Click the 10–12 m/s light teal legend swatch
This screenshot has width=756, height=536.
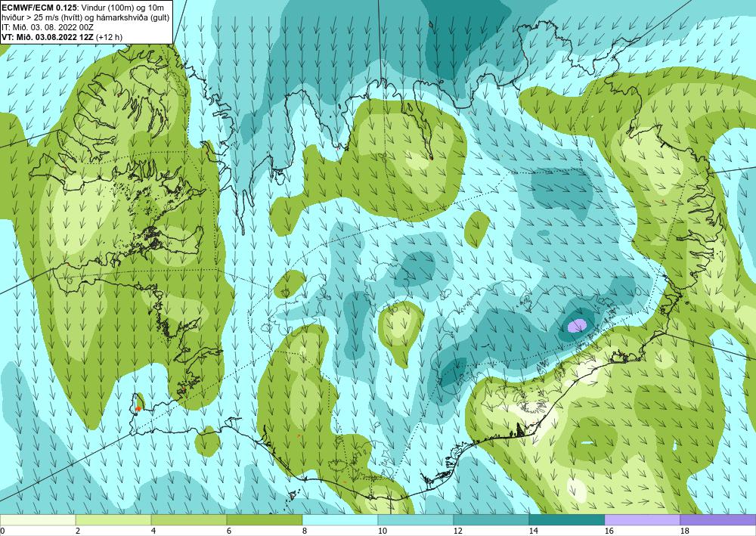coord(415,520)
